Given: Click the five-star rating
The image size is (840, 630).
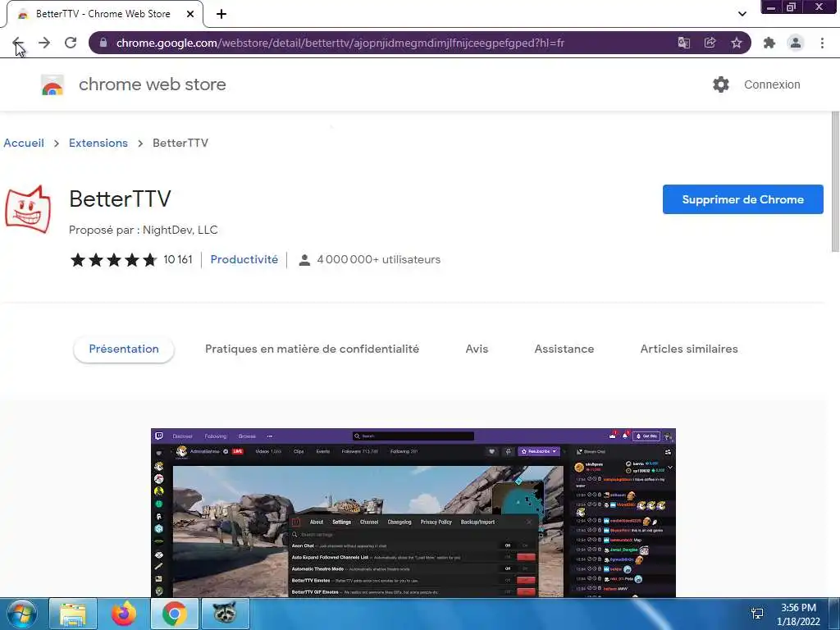Looking at the screenshot, I should [113, 260].
